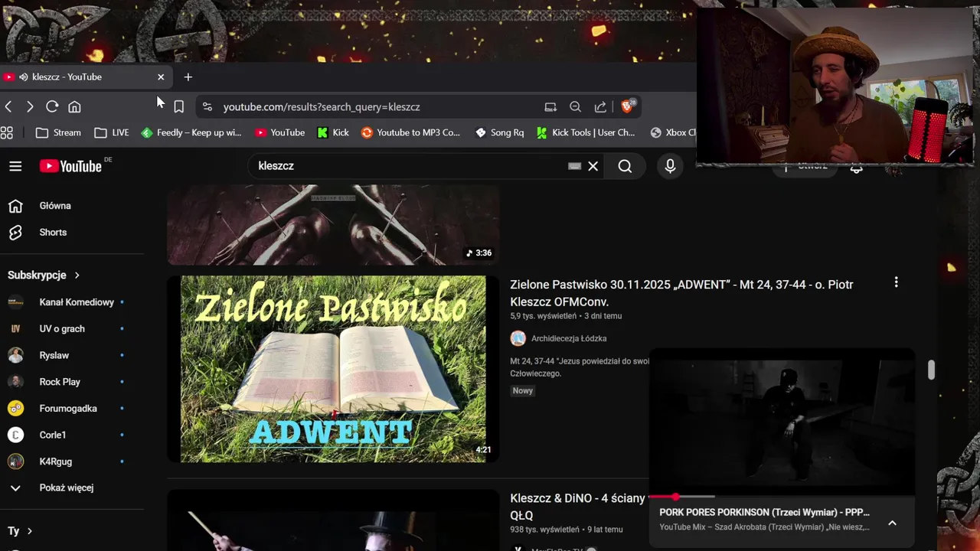This screenshot has height=551, width=980.
Task: Open the Xbox bookmark
Action: (x=673, y=132)
